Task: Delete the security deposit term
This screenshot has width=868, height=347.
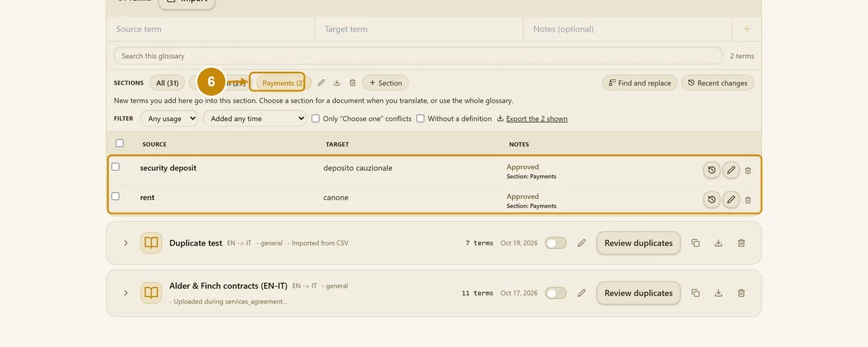Action: click(748, 170)
